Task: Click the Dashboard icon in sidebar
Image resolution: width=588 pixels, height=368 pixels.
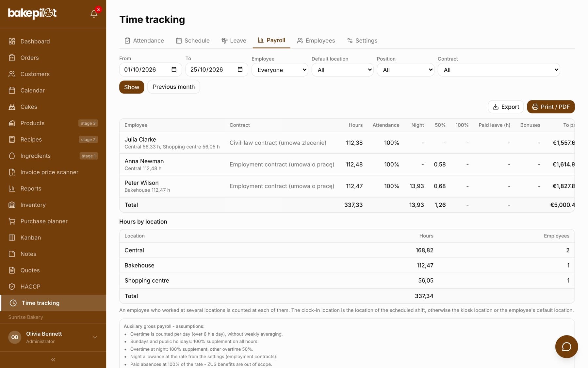Action: click(12, 41)
